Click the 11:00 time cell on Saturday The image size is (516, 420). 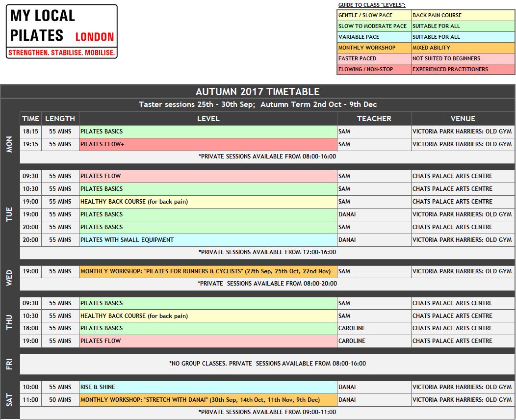30,400
